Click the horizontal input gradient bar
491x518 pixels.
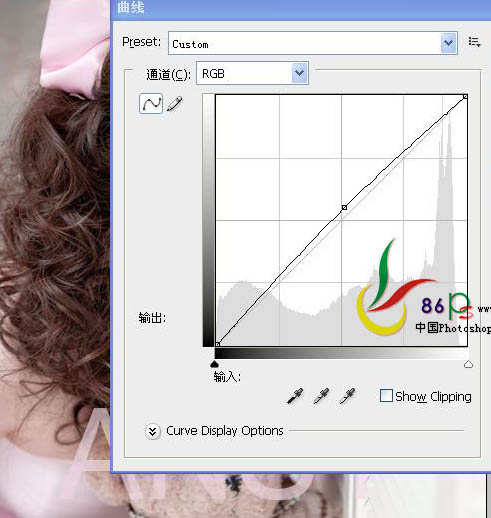tap(341, 354)
